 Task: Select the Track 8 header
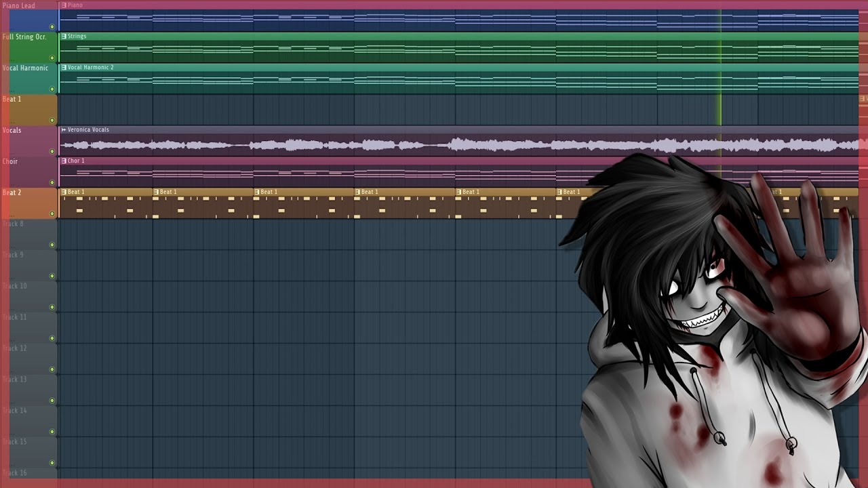29,235
